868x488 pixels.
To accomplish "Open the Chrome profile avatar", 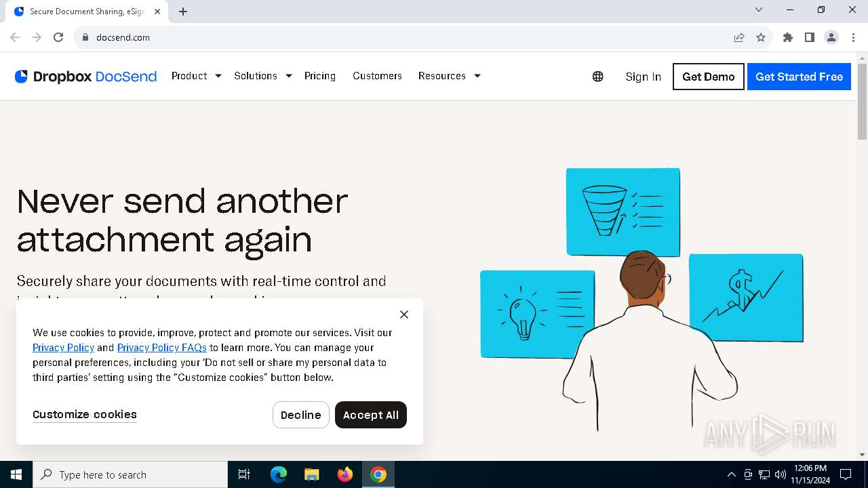I will (x=831, y=37).
